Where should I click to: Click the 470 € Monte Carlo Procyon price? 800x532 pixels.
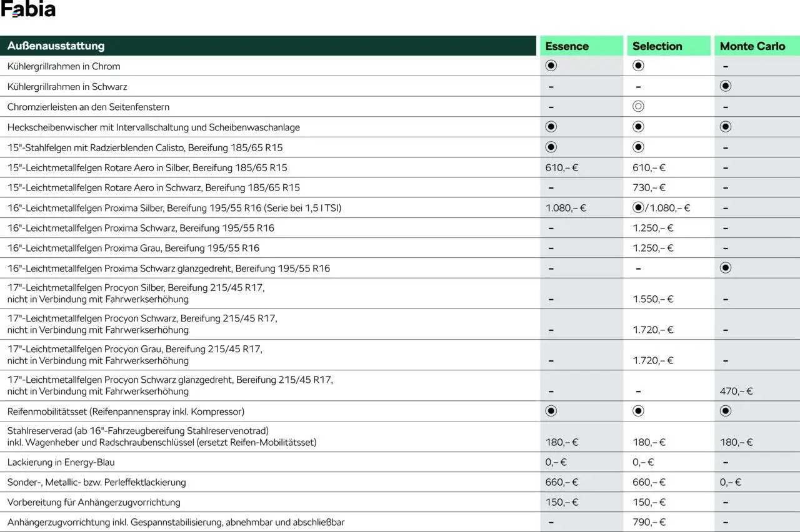tap(736, 392)
